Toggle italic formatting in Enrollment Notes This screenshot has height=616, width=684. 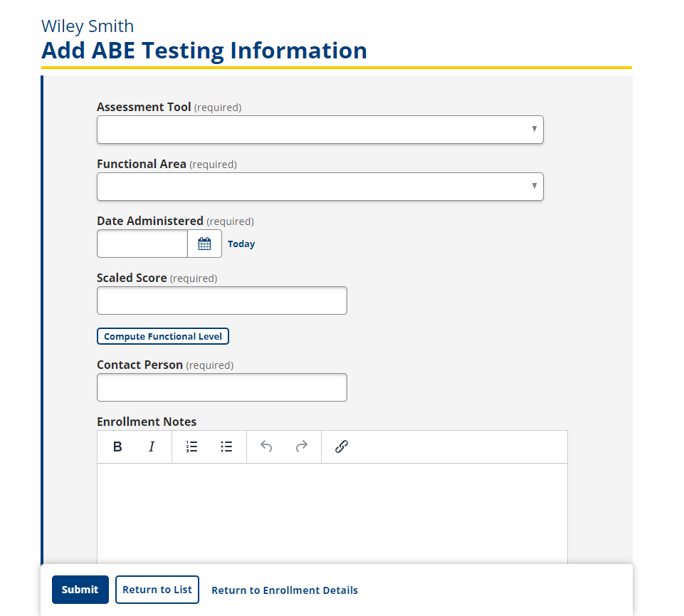pyautogui.click(x=152, y=447)
